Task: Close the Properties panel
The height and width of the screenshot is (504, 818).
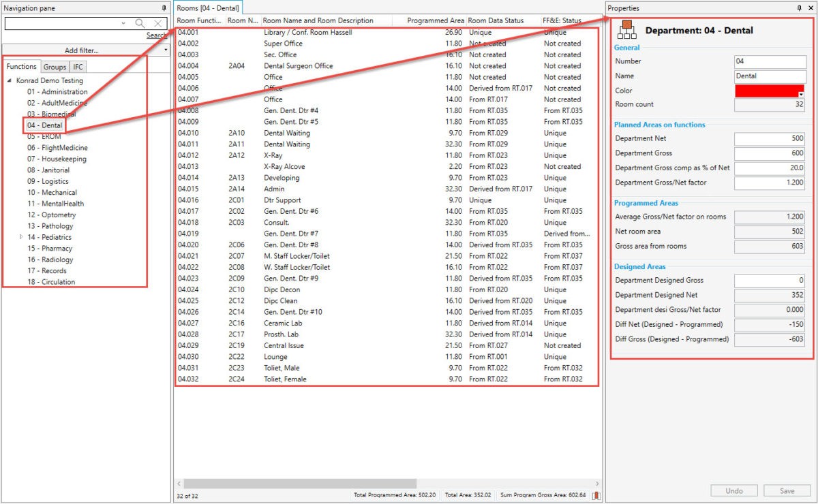Action: coord(810,7)
